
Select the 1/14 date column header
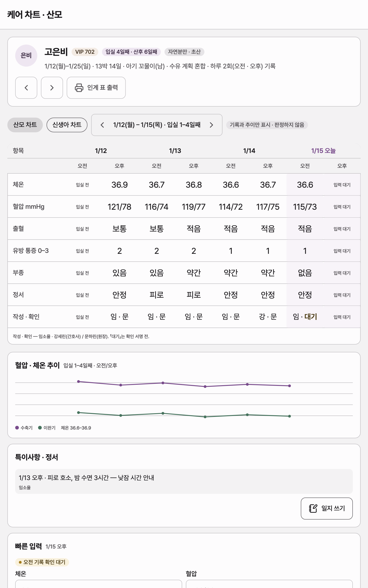249,151
